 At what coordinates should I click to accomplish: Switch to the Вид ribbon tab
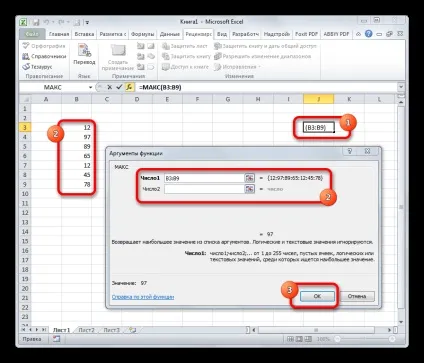click(x=222, y=34)
